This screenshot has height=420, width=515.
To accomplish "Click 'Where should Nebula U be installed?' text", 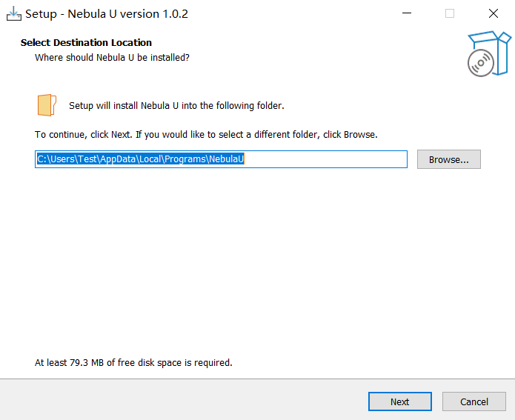I will coord(112,58).
